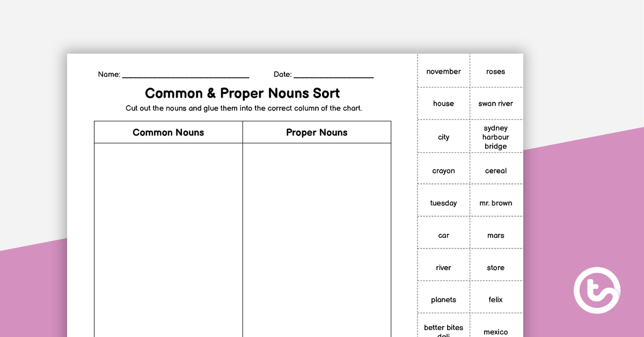Select the "better bites deli" card

(443, 328)
